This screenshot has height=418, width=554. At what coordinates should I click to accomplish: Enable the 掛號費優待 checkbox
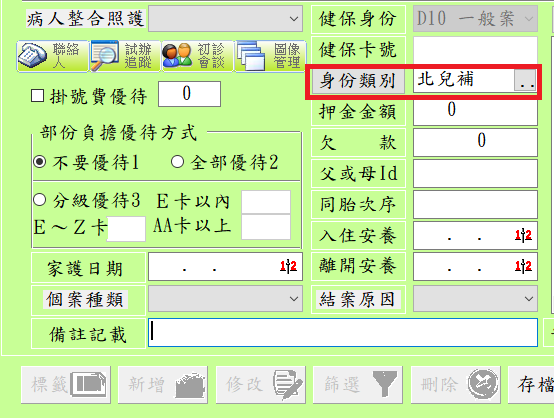[37, 96]
